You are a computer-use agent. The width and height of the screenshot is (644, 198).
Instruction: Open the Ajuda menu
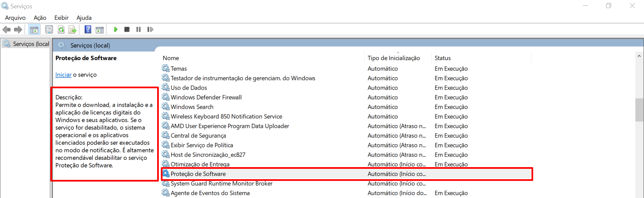point(84,18)
